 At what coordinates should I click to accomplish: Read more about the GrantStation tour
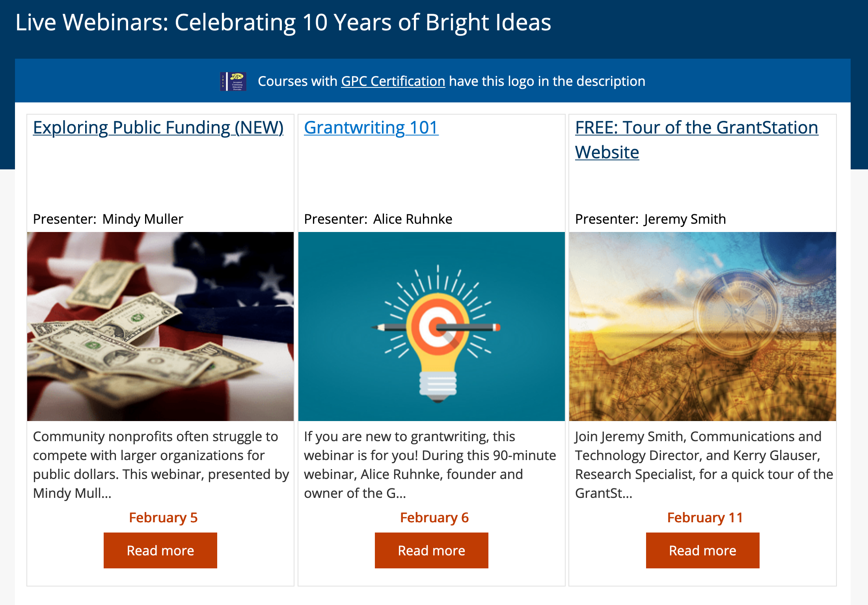click(702, 550)
